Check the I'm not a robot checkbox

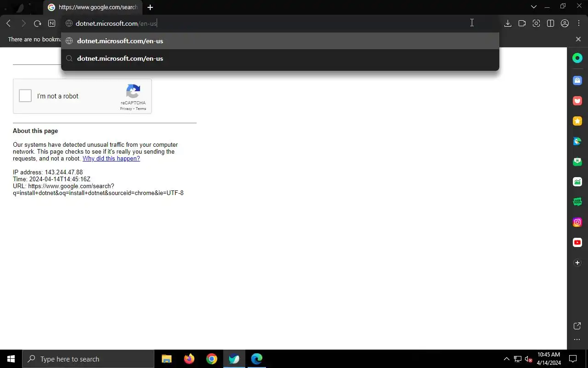25,96
